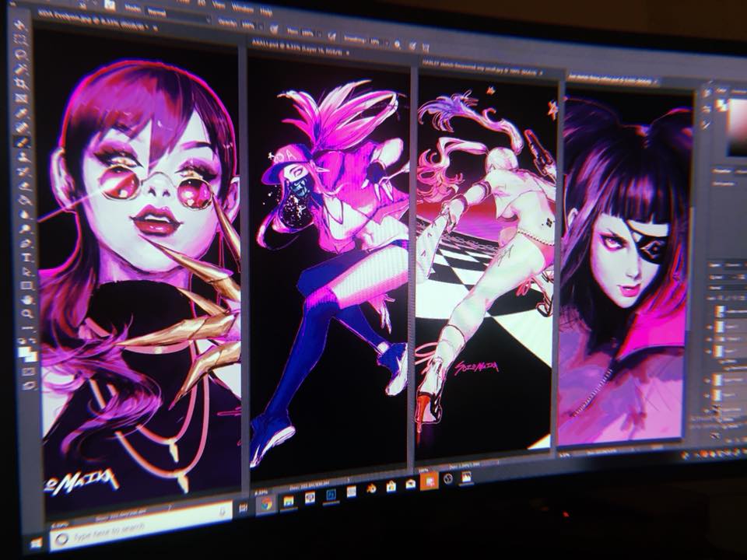This screenshot has height=560, width=747.
Task: Open smoothing options gear icon
Action: tap(398, 44)
